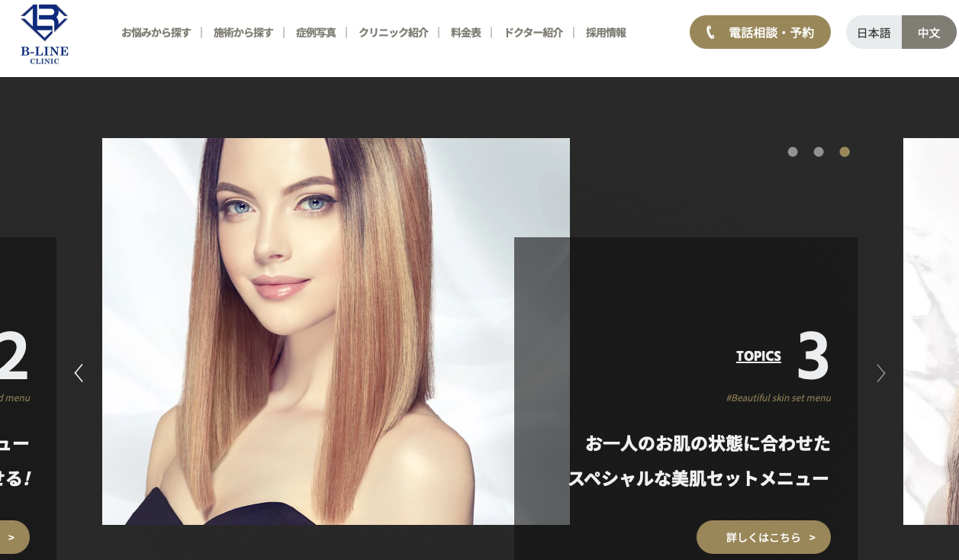This screenshot has height=560, width=959.
Task: Click the center model photo on the slideshow
Action: pos(336,331)
